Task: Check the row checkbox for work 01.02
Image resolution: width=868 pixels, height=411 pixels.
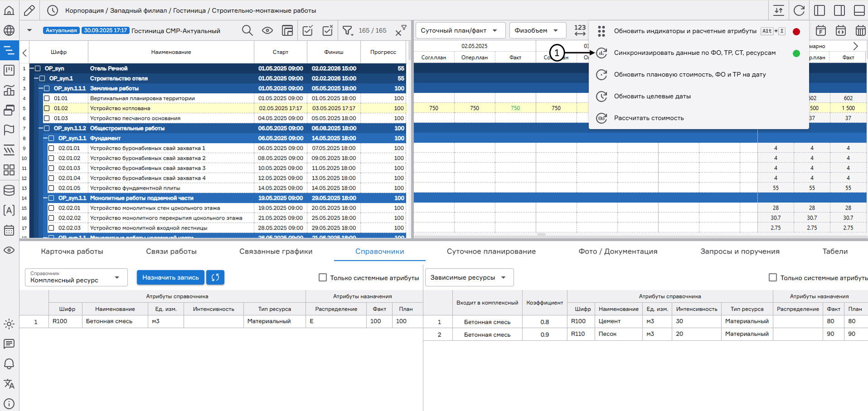Action: pyautogui.click(x=47, y=108)
